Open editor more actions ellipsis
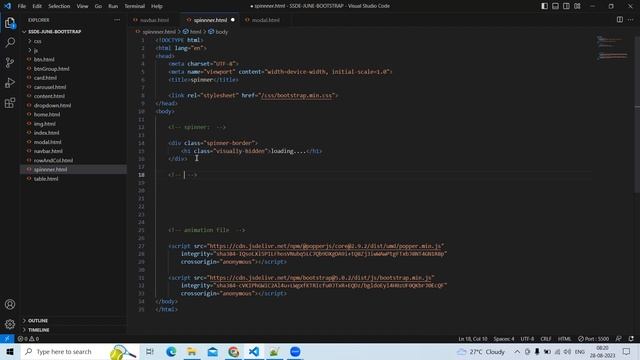640x360 pixels. 631,20
